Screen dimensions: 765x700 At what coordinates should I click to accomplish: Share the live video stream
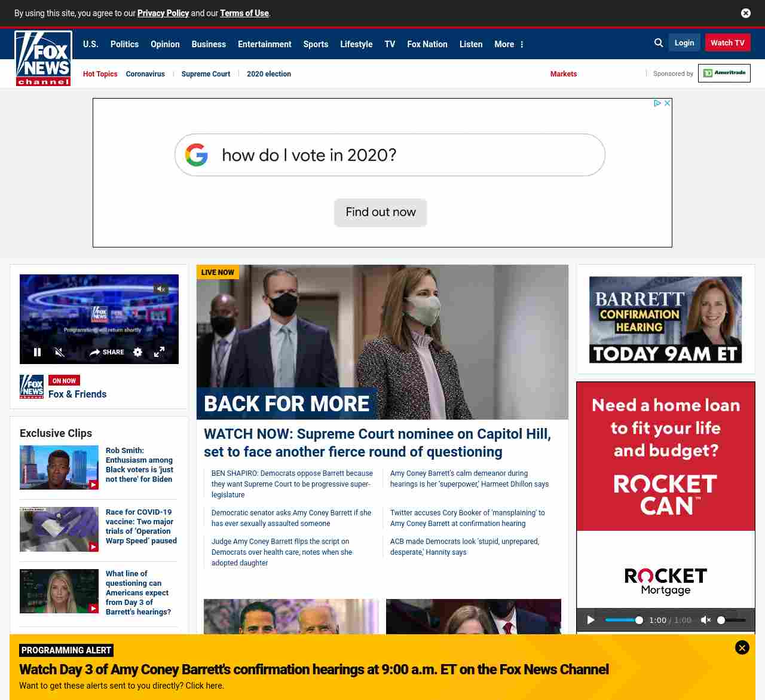[x=107, y=352]
